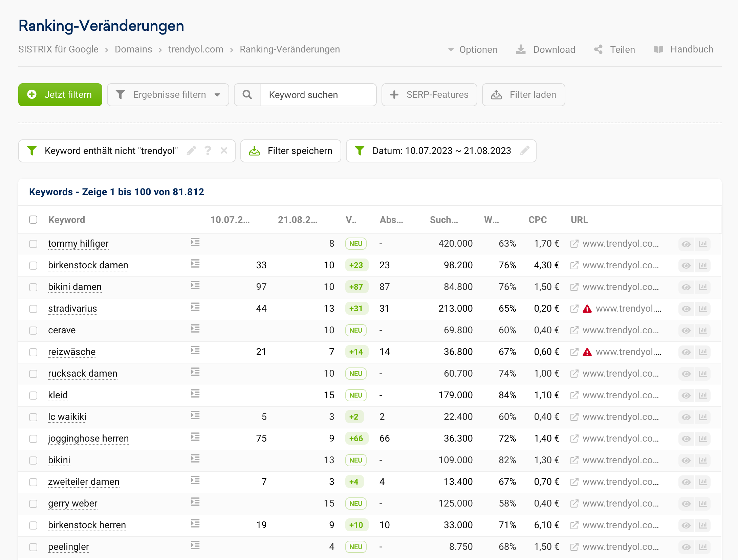This screenshot has height=560, width=738.
Task: Open external URL icon for birkenstock herren
Action: tap(574, 525)
